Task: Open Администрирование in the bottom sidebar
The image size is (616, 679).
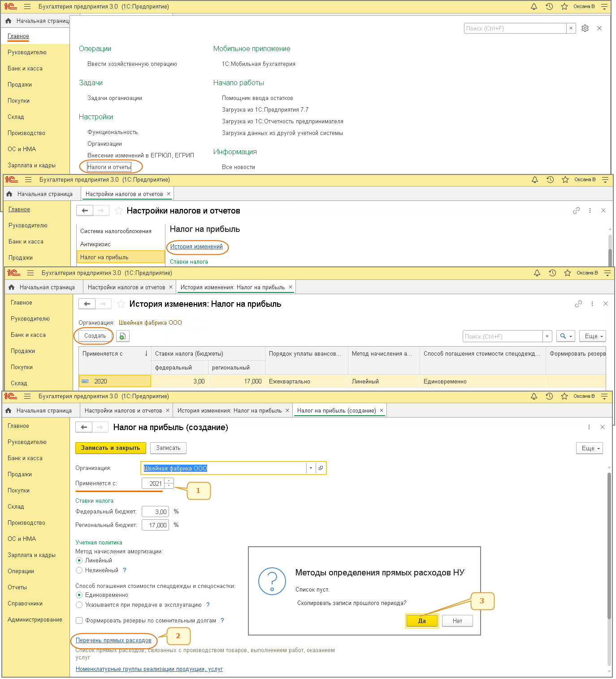Action: (35, 619)
